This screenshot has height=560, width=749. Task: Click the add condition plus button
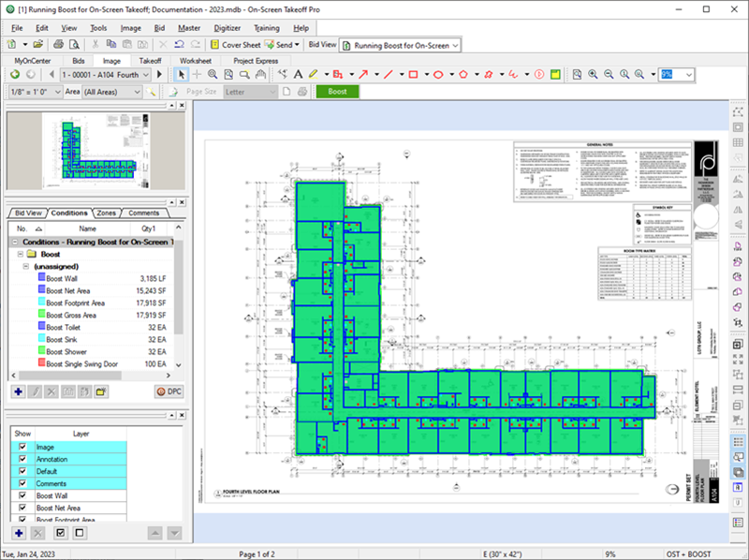(18, 391)
